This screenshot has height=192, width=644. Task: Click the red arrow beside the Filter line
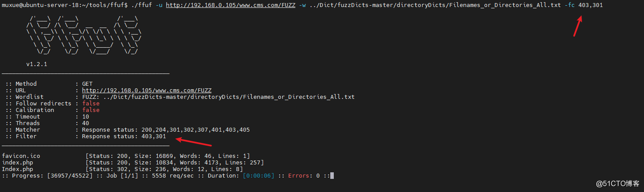pyautogui.click(x=194, y=142)
